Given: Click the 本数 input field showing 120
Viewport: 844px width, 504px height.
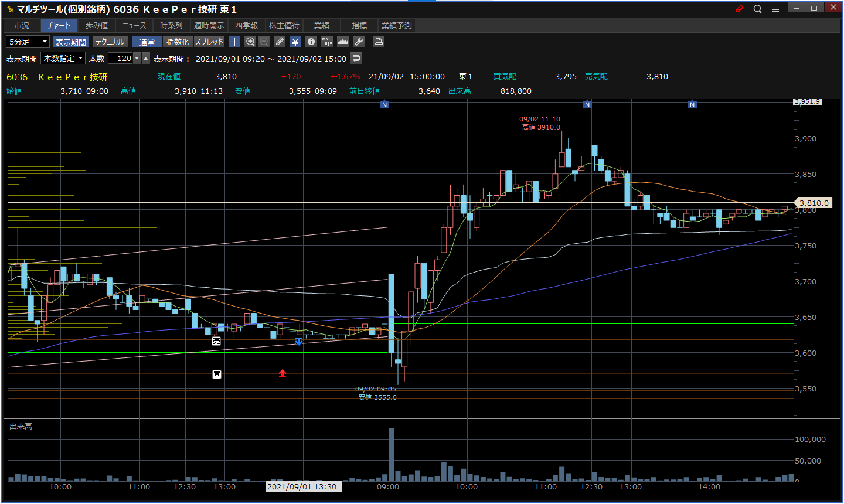Looking at the screenshot, I should (120, 58).
